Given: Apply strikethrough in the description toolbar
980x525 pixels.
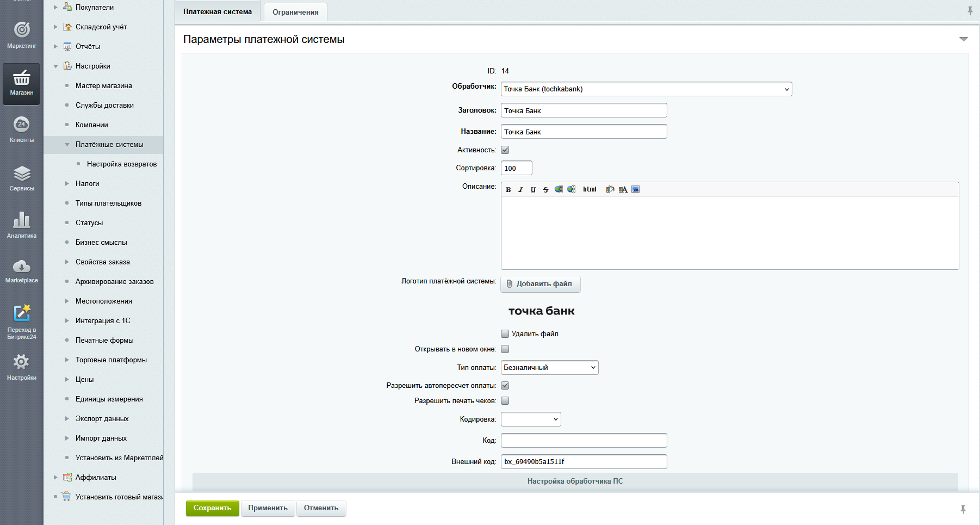Looking at the screenshot, I should [545, 190].
